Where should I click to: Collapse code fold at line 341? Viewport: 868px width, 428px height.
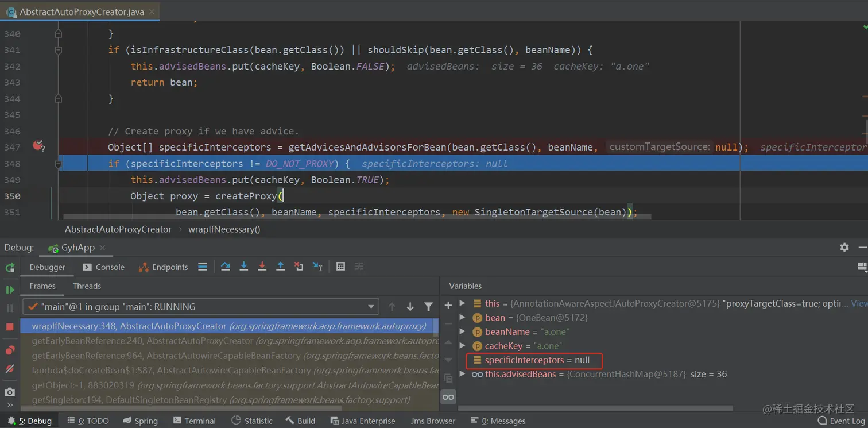[58, 50]
